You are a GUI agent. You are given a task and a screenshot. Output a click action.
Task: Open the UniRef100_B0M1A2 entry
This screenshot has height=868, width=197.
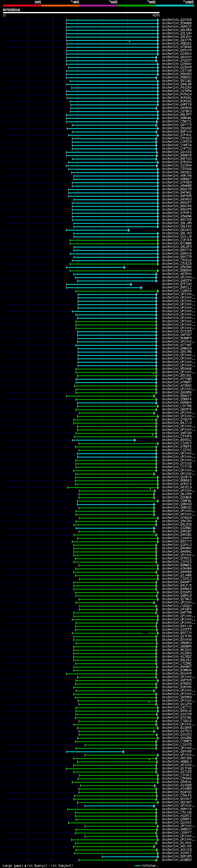point(177,101)
